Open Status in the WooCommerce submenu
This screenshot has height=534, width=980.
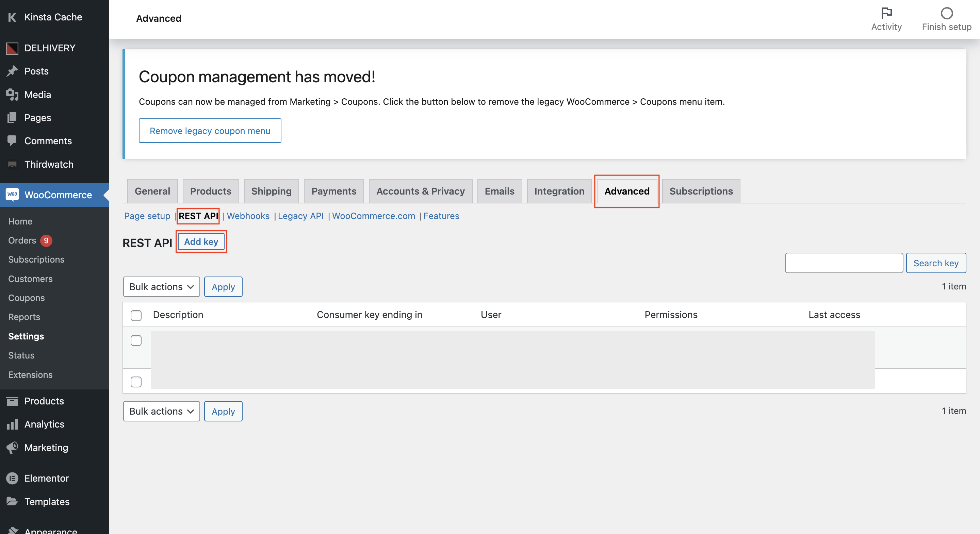21,355
